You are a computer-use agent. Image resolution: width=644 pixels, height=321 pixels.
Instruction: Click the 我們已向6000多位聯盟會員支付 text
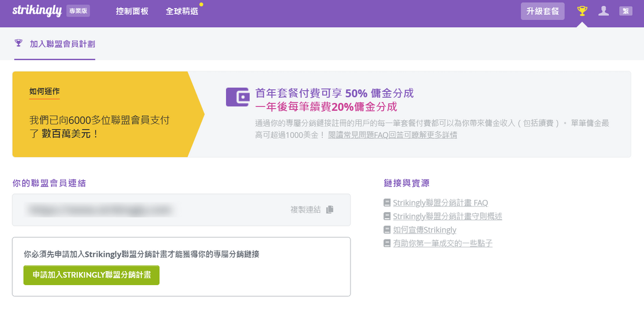pyautogui.click(x=99, y=120)
